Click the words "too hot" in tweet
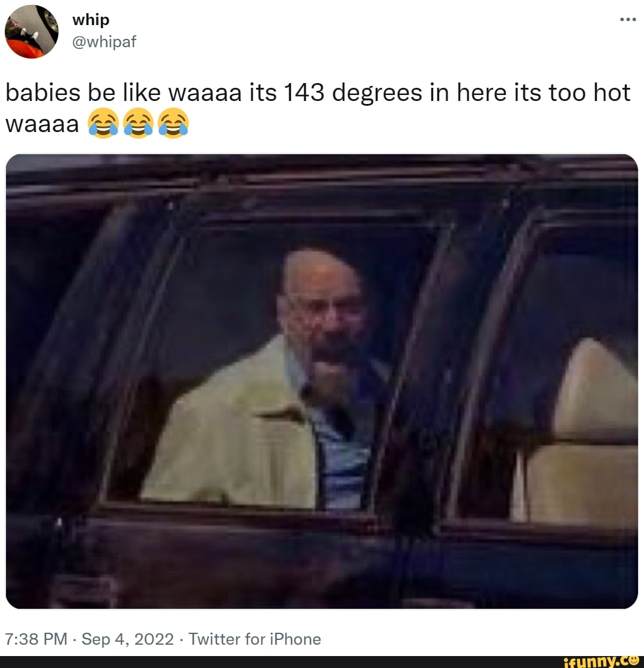 590,93
